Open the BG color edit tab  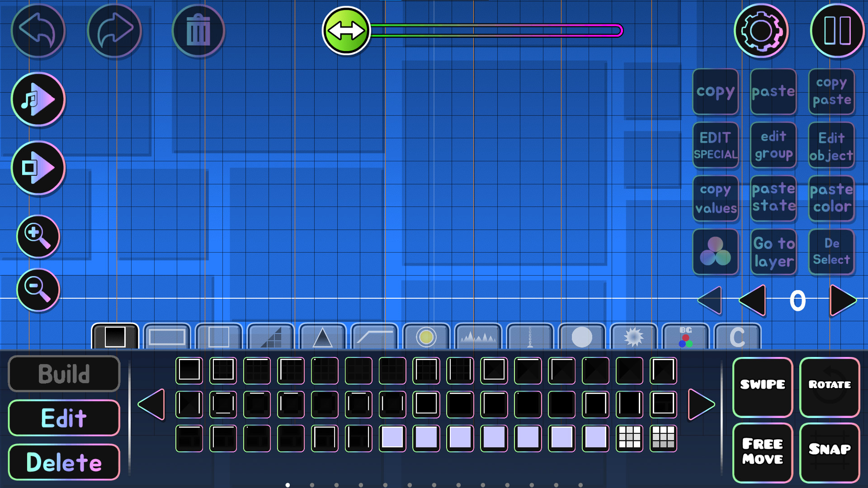pyautogui.click(x=685, y=336)
